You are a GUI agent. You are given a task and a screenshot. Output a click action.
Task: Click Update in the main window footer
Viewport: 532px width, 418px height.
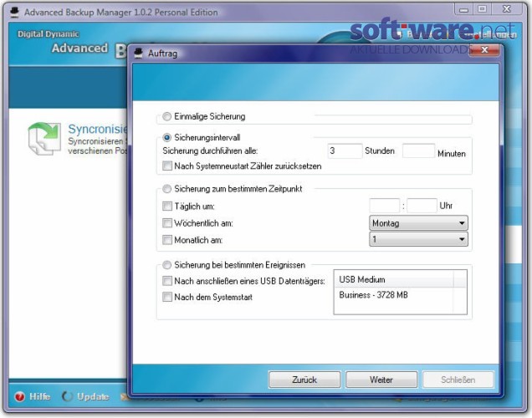point(93,396)
